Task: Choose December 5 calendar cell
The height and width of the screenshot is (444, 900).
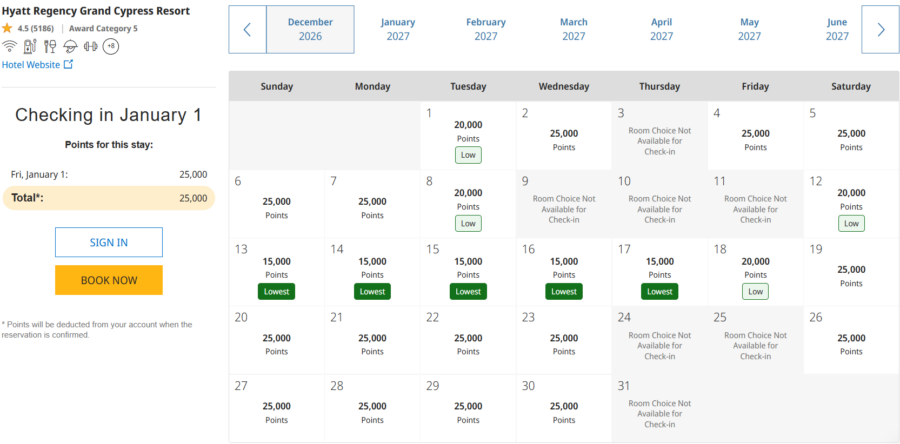Action: pos(851,136)
